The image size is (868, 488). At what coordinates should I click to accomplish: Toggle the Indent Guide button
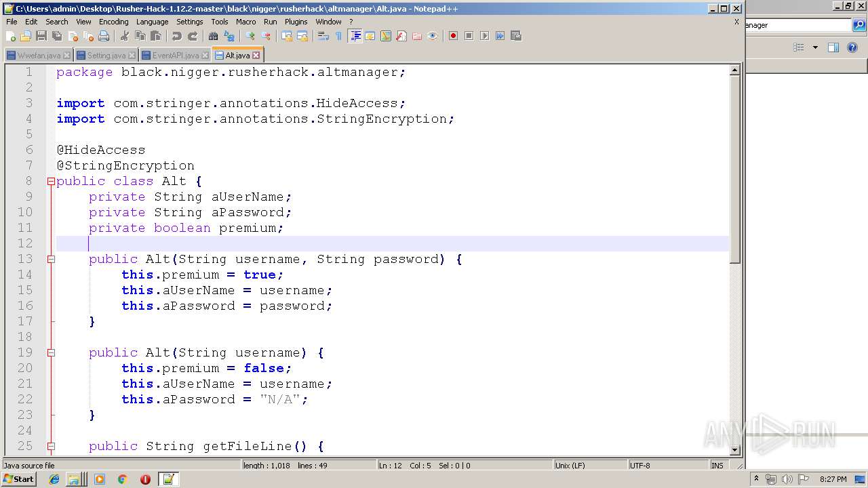point(355,36)
